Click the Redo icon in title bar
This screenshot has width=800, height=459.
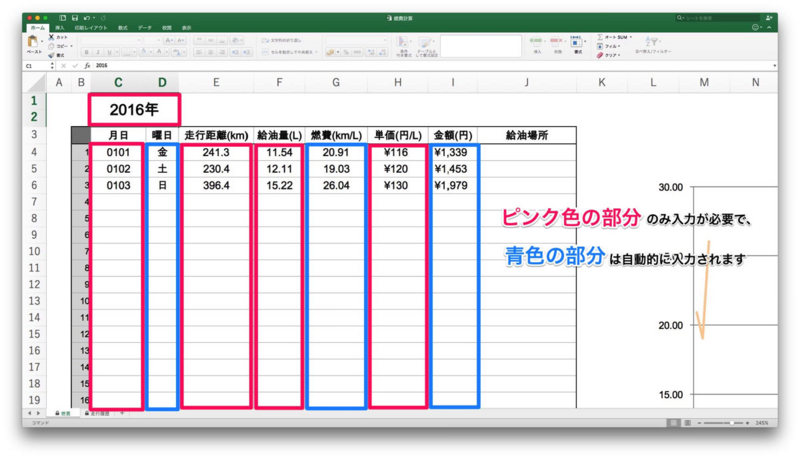[104, 18]
